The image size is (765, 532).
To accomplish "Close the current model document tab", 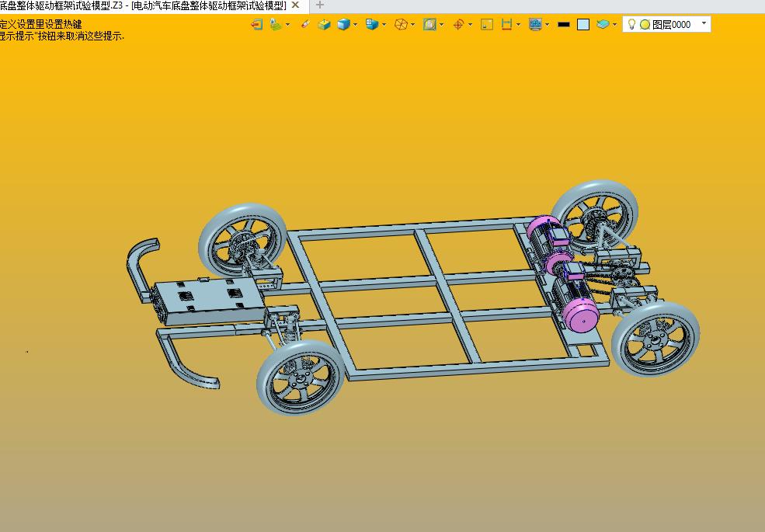I will (x=296, y=5).
